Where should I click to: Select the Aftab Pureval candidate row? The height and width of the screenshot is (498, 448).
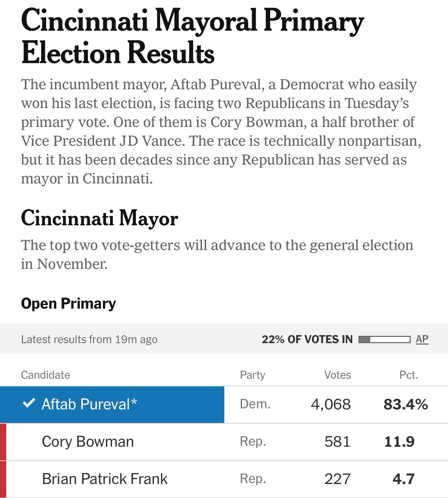coord(224,405)
